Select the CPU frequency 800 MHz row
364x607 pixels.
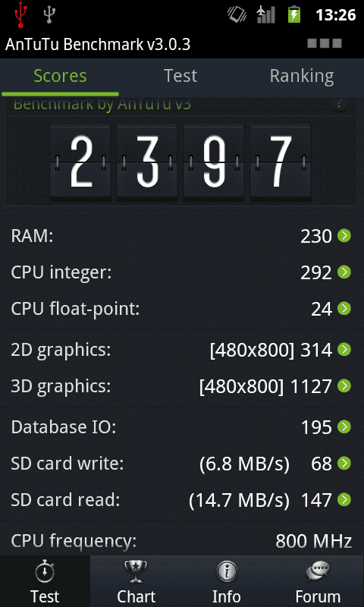coord(182,540)
